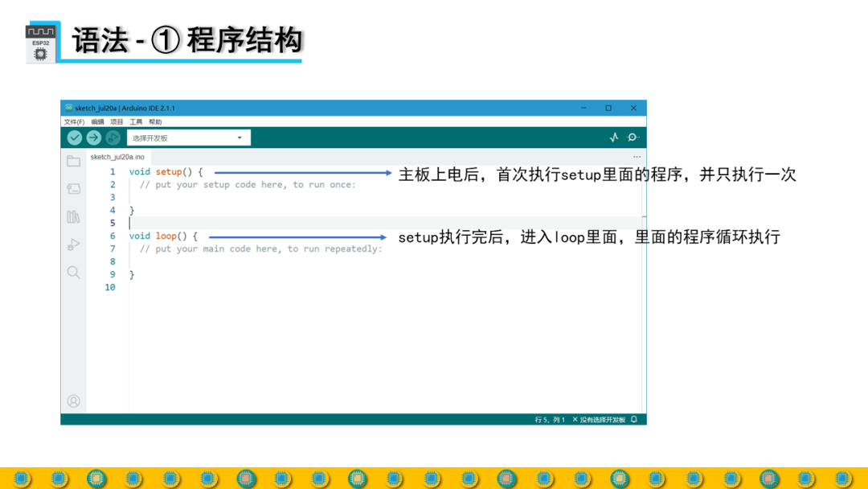868x489 pixels.
Task: Click the 'put your main code here' comment
Action: [260, 249]
